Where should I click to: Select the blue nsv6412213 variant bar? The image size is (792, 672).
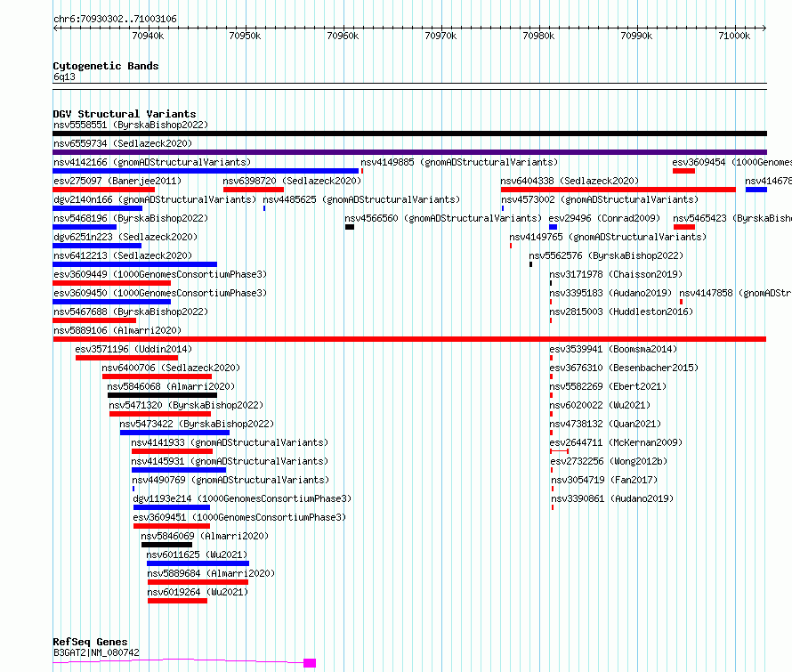click(135, 264)
